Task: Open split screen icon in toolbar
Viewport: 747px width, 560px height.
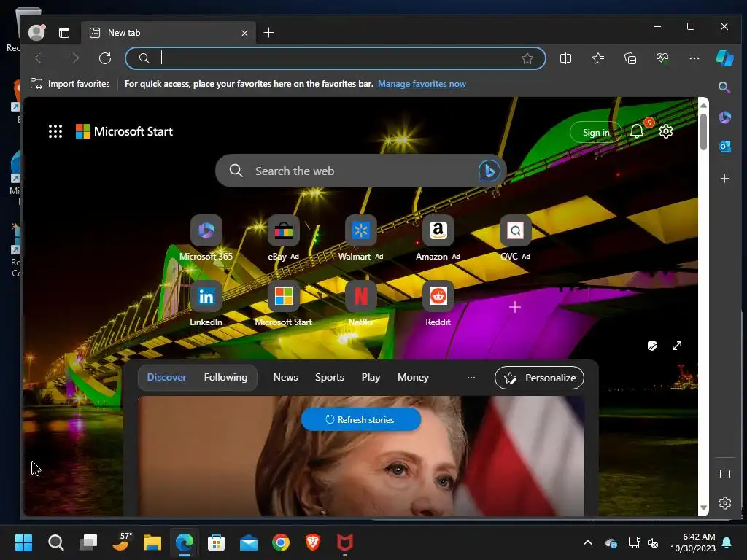Action: tap(565, 58)
